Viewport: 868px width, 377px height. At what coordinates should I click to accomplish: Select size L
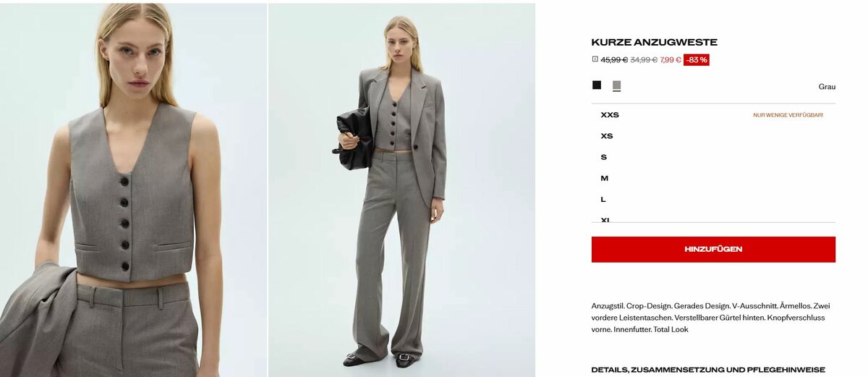(713, 199)
